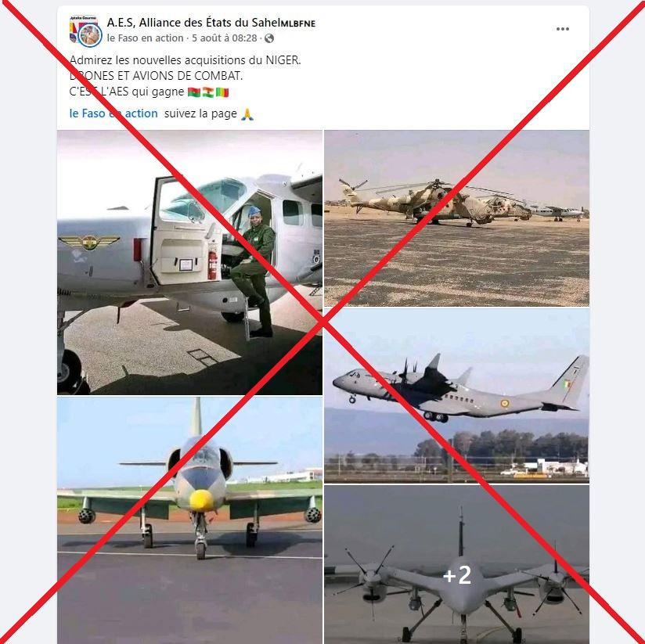Click 'Admirez les nouvelles acquisitions du NIGER' text

(x=185, y=60)
